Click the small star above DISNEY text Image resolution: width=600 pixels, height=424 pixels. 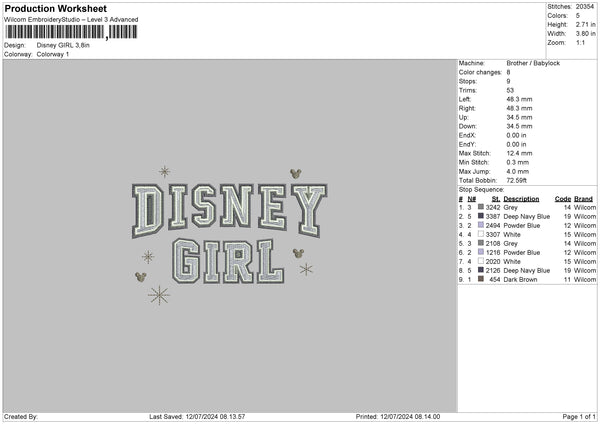[164, 171]
